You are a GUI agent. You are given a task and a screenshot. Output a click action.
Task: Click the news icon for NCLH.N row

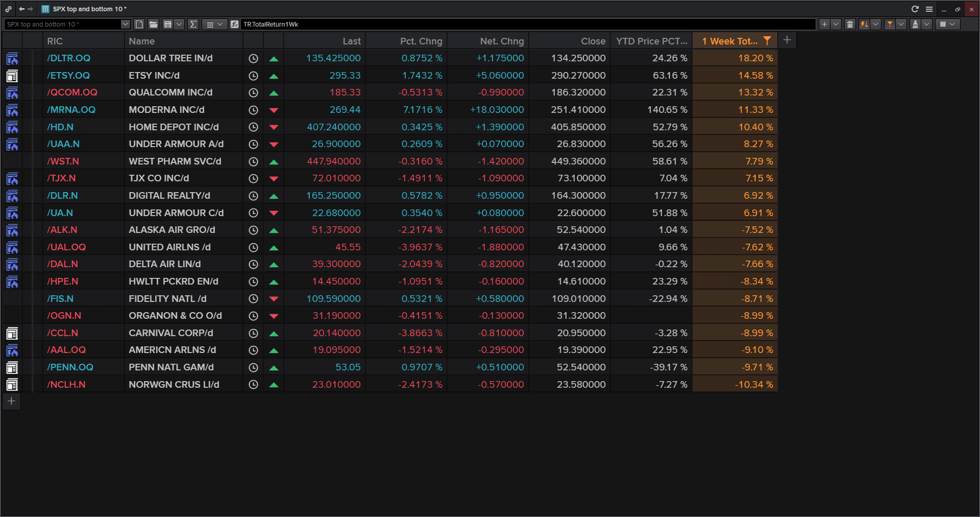point(12,385)
